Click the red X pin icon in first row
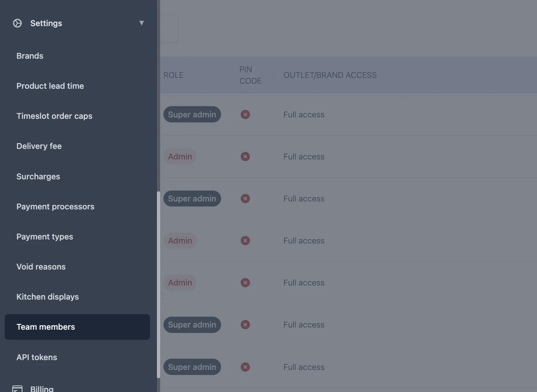The width and height of the screenshot is (537, 392). coord(245,114)
